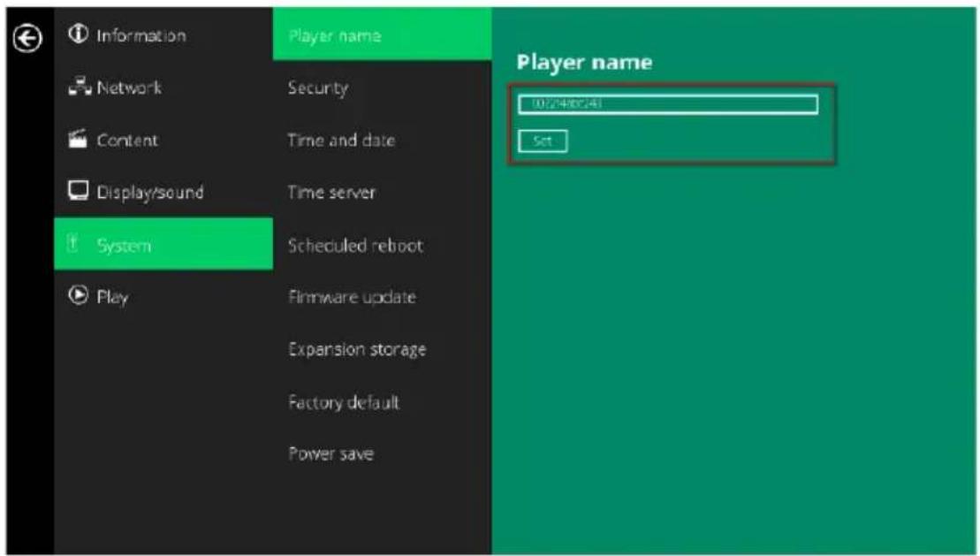This screenshot has height=556, width=980.
Task: Click the back arrow icon
Action: pos(27,39)
